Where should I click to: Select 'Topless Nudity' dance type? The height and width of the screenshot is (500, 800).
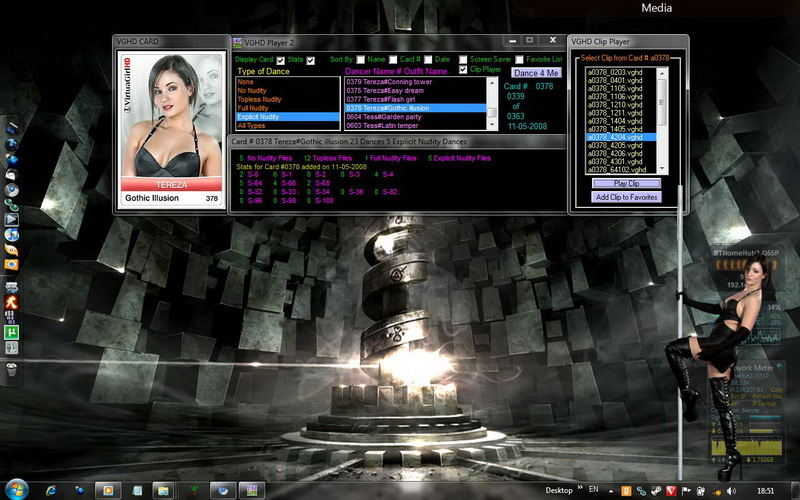point(288,99)
